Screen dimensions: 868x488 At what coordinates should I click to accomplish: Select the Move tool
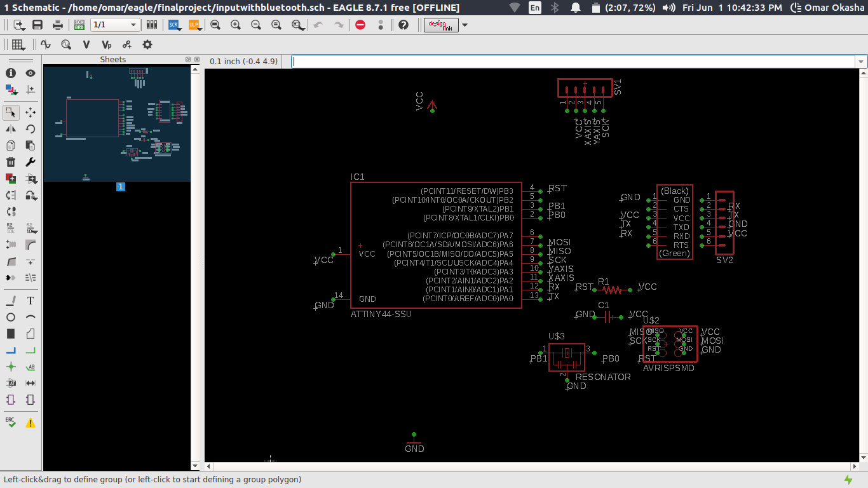pos(31,112)
